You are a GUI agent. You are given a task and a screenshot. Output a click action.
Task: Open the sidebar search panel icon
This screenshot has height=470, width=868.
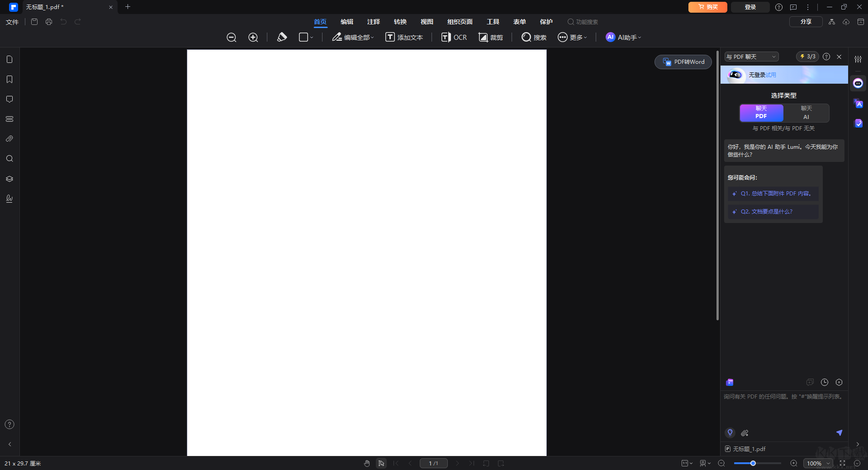tap(9, 159)
